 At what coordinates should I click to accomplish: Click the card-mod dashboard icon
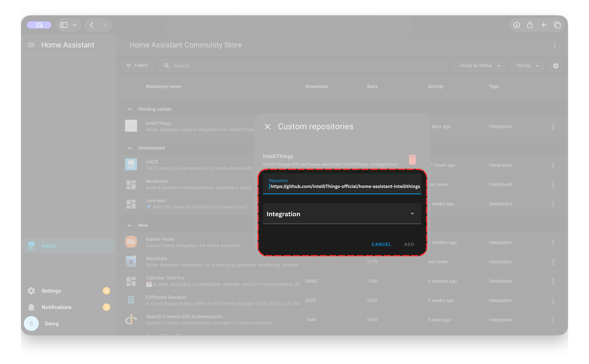tap(131, 204)
